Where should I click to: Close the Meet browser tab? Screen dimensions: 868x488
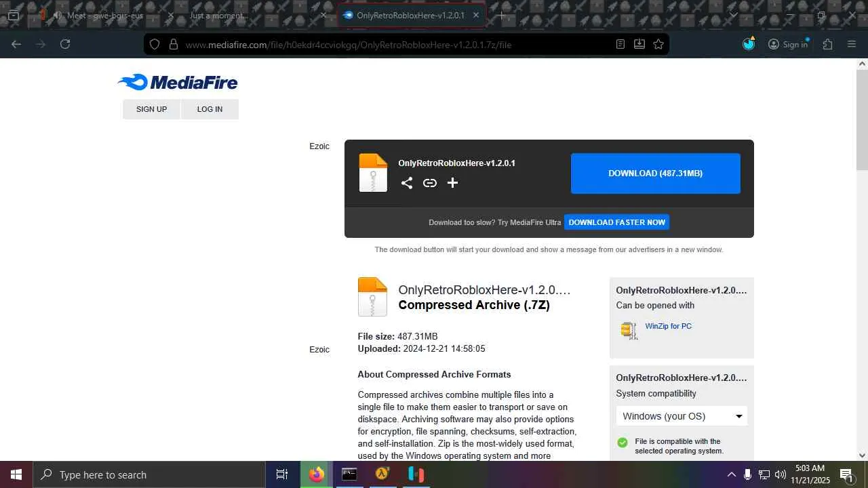(x=170, y=15)
